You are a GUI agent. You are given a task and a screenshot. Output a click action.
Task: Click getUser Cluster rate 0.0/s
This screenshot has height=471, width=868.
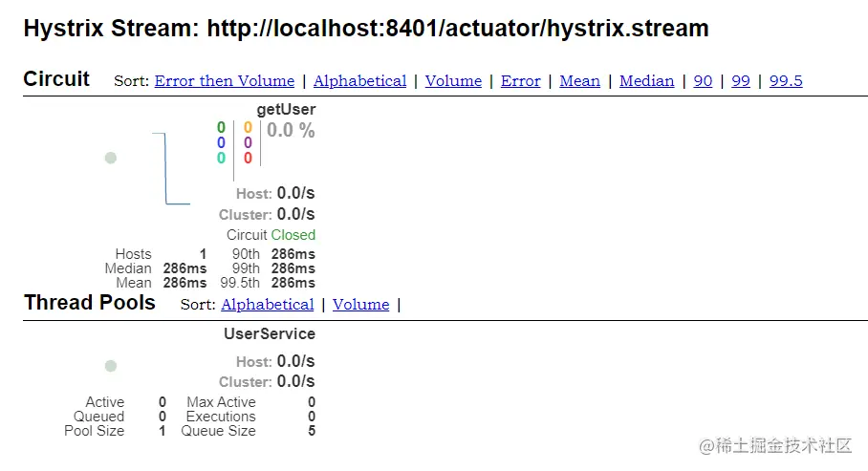coord(295,214)
